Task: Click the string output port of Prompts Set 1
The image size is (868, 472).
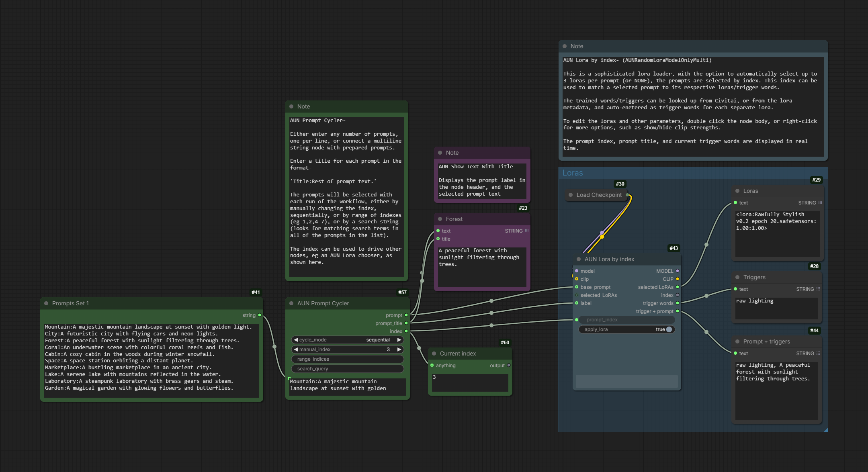Action: (260, 315)
